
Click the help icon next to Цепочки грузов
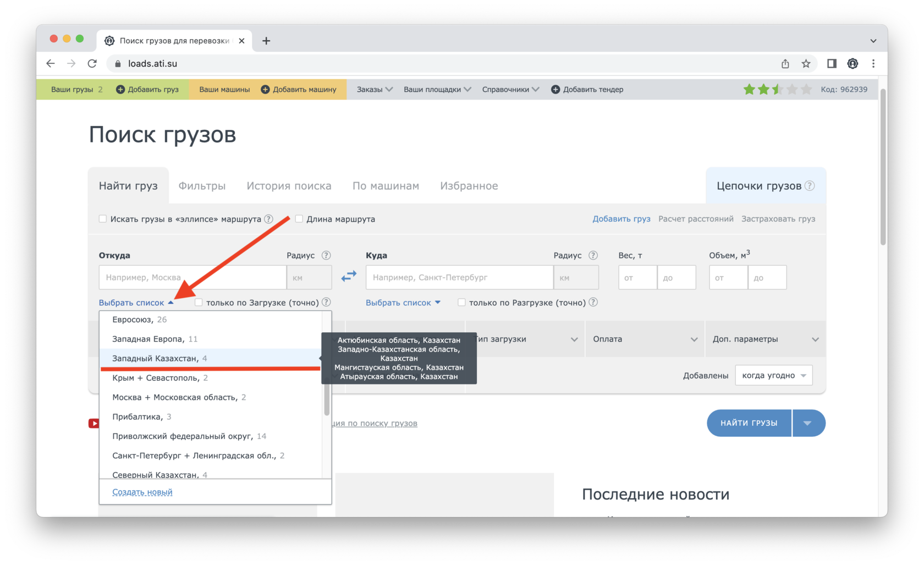[810, 186]
